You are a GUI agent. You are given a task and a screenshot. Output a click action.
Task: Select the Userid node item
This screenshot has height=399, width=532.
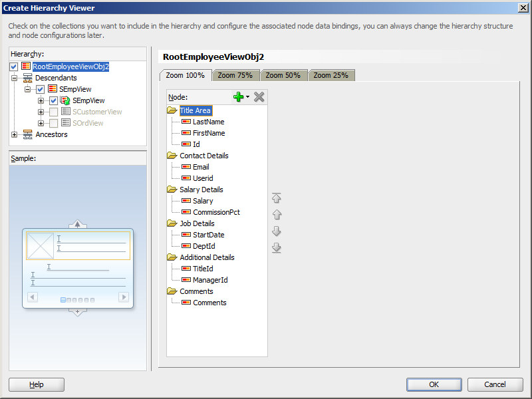(x=203, y=178)
